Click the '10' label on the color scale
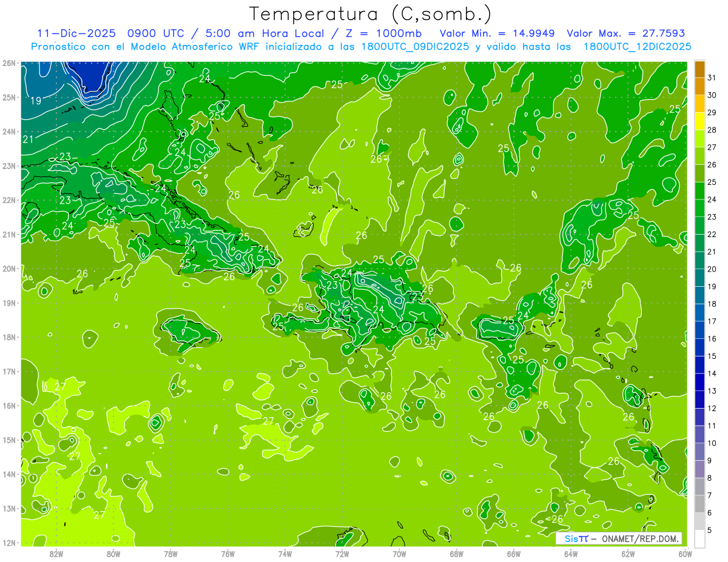Screen dimensions: 728x562 (712, 443)
